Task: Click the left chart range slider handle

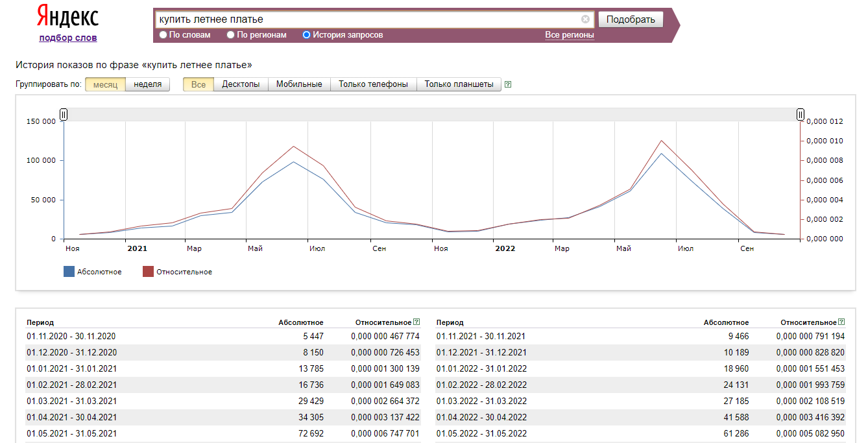Action: (64, 114)
